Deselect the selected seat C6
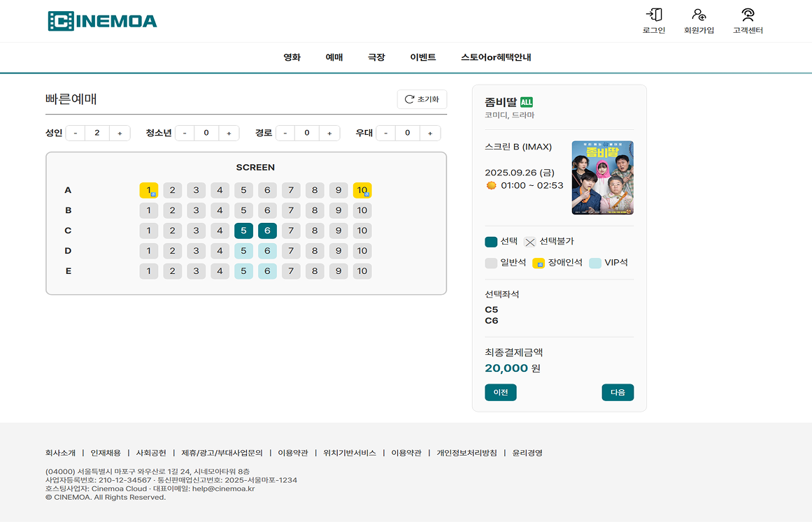This screenshot has width=812, height=522. click(267, 231)
